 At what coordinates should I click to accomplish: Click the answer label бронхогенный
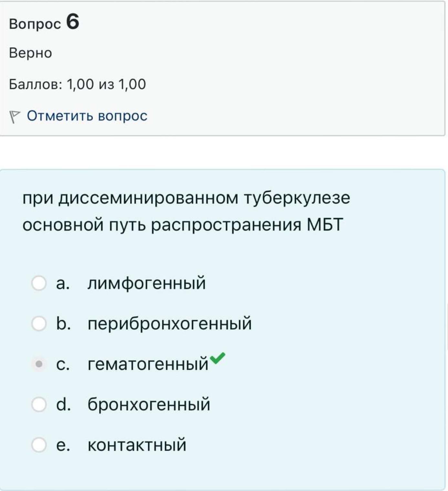149,404
